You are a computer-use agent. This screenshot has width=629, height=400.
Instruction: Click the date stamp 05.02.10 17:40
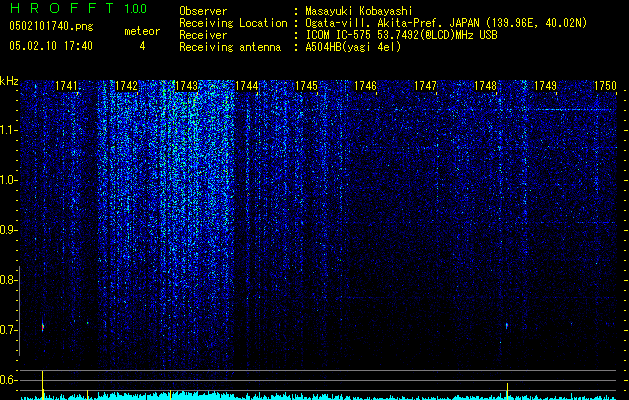tap(51, 46)
